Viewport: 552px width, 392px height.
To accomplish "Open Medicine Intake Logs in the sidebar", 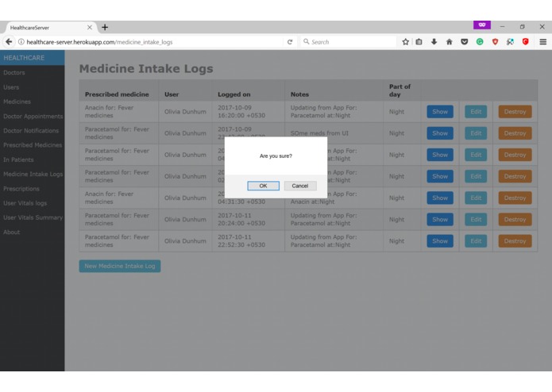I will (33, 174).
